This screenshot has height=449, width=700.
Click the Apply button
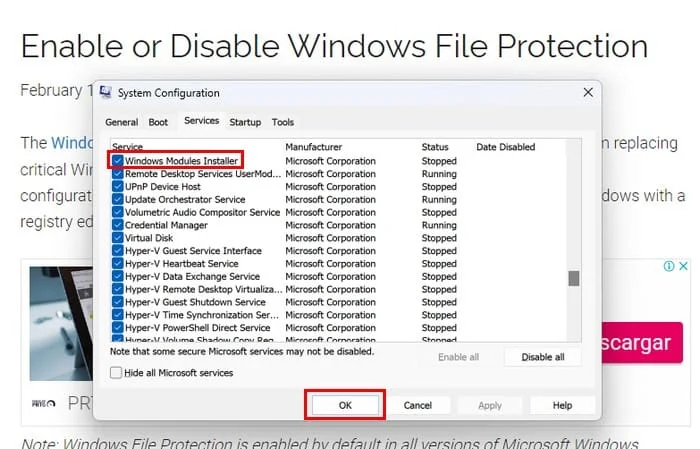click(490, 405)
